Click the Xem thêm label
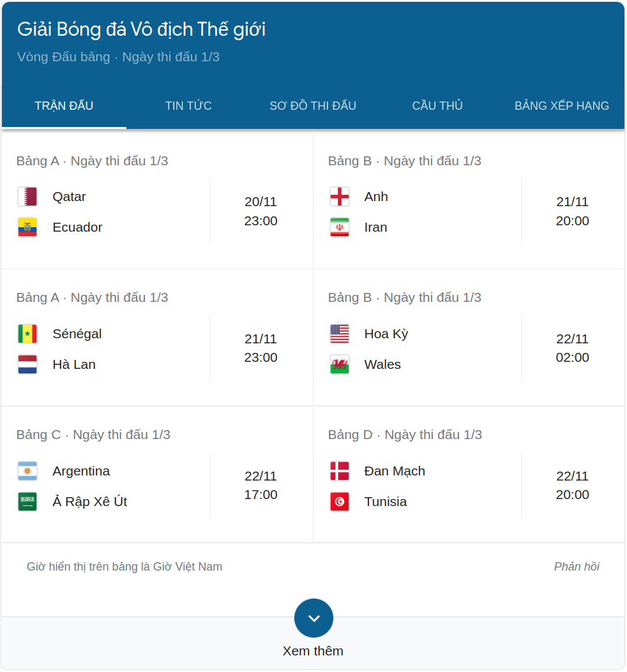This screenshot has width=627, height=672. [x=313, y=651]
